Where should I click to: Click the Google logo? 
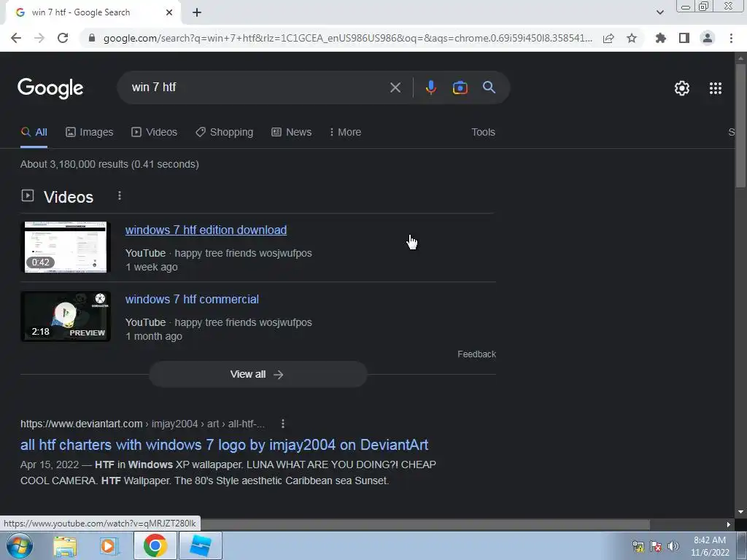[50, 88]
